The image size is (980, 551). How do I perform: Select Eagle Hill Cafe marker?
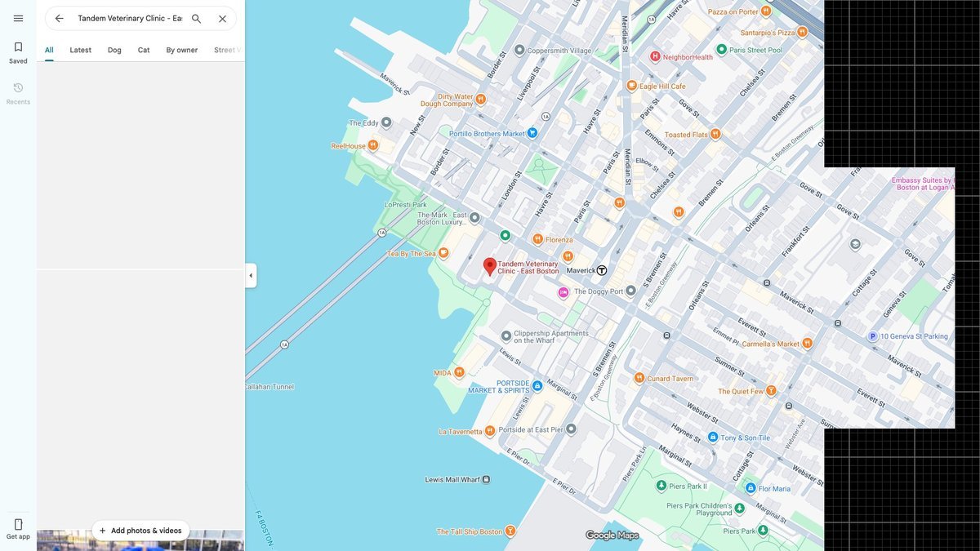coord(631,86)
